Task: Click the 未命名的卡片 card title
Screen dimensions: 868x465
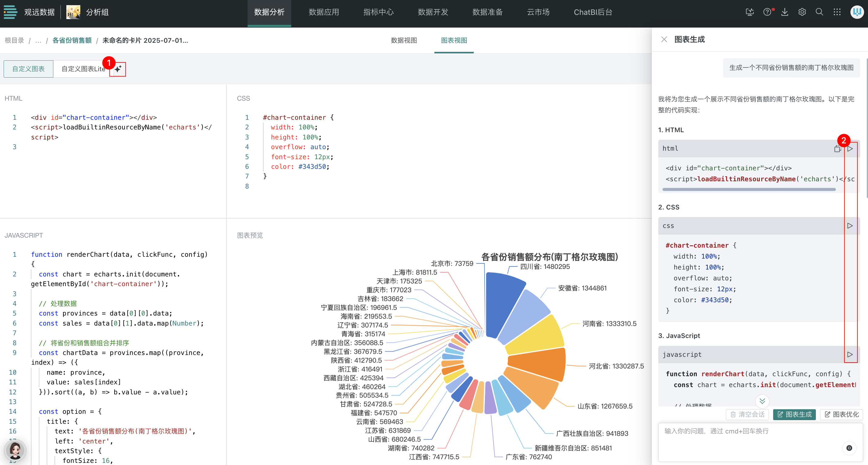Action: 145,40
